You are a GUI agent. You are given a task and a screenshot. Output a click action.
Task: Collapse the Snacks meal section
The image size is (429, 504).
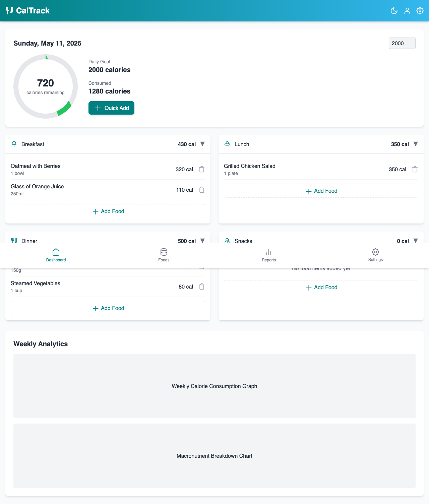click(x=416, y=240)
